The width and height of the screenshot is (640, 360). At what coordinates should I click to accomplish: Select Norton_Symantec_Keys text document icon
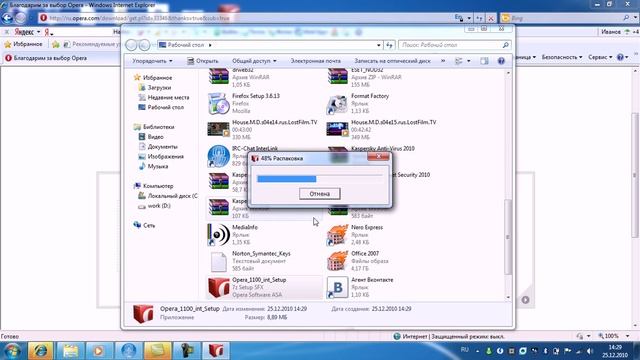[218, 261]
